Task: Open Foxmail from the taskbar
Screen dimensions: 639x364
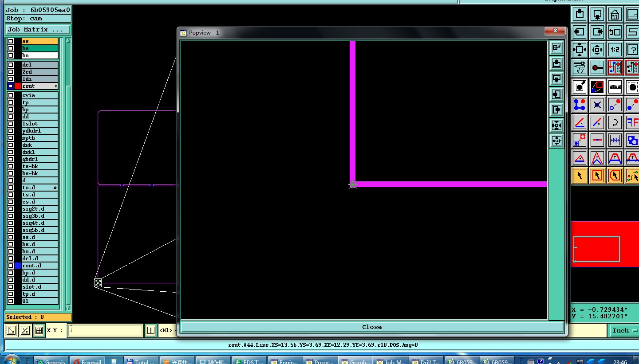Action: pos(87,361)
